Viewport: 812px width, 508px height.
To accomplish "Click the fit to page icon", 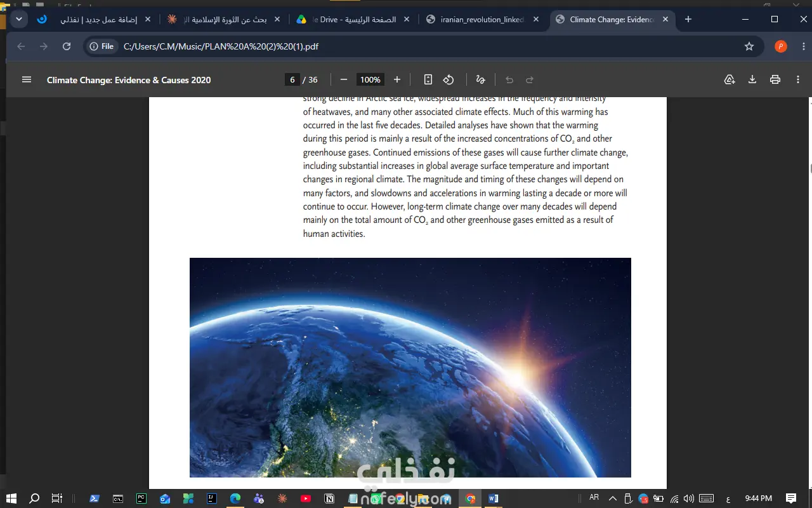I will point(428,79).
